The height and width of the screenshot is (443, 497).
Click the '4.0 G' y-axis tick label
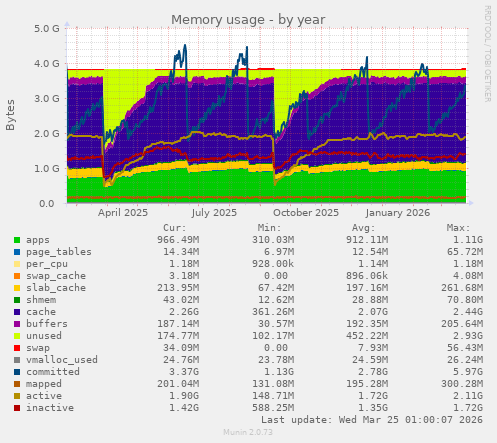tap(47, 63)
